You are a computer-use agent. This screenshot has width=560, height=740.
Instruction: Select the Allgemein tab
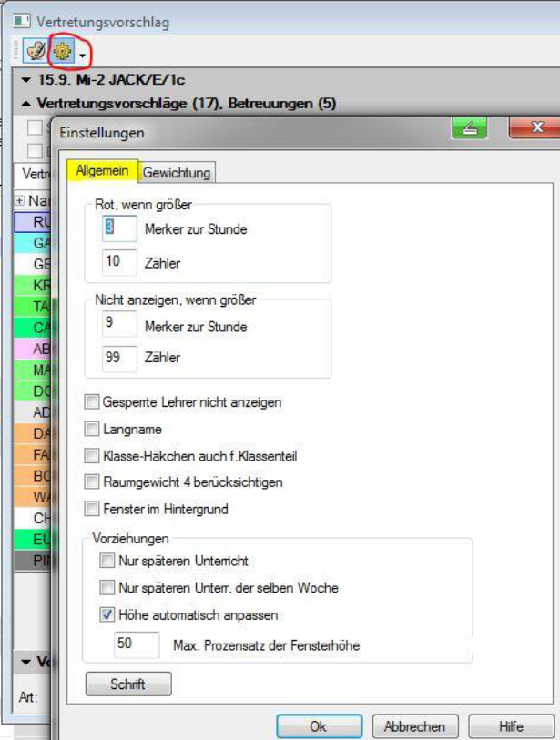[x=102, y=171]
